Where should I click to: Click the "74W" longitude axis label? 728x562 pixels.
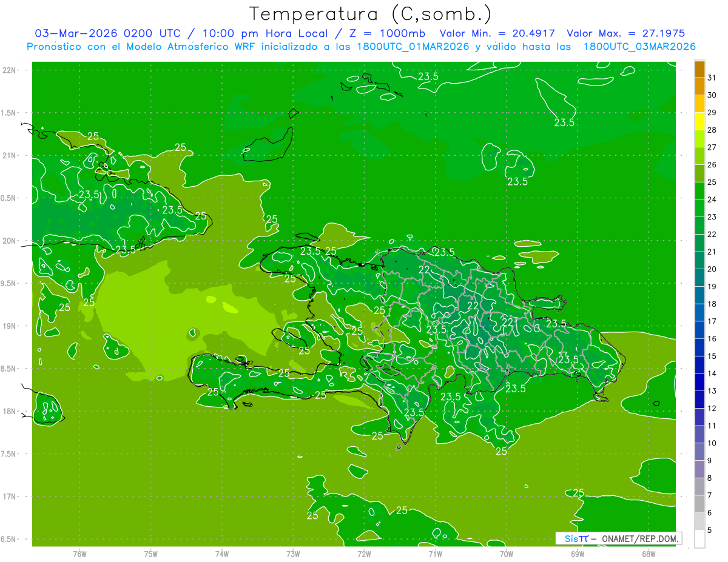click(x=221, y=554)
